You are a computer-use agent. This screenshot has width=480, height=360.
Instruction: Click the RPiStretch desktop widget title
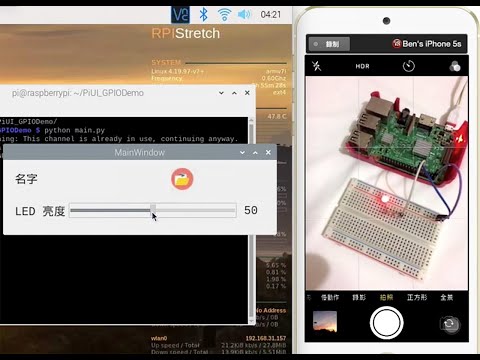[186, 33]
